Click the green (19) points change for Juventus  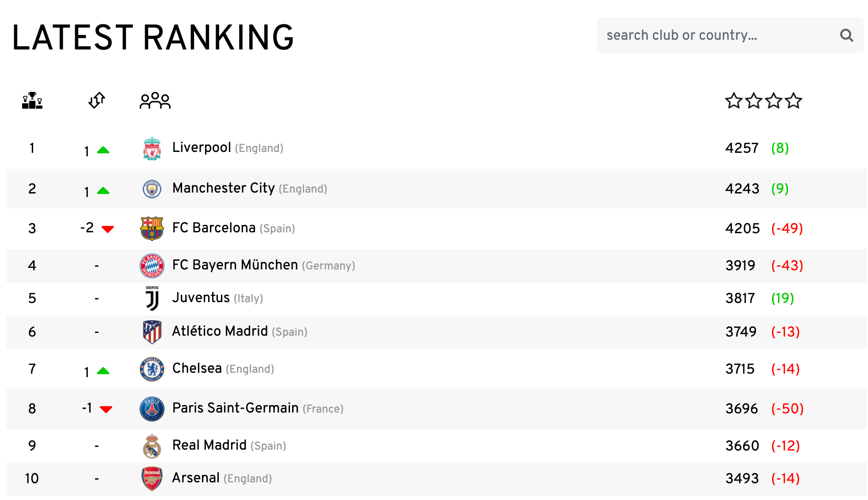(782, 298)
